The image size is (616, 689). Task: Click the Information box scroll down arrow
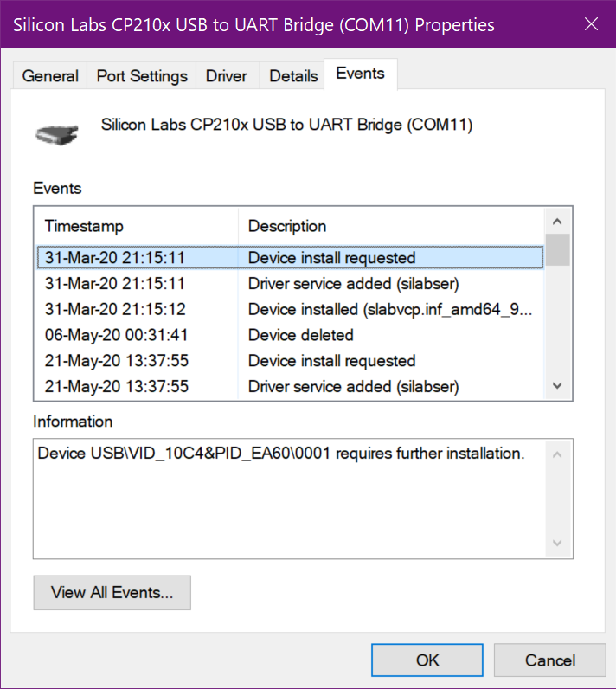[x=558, y=543]
